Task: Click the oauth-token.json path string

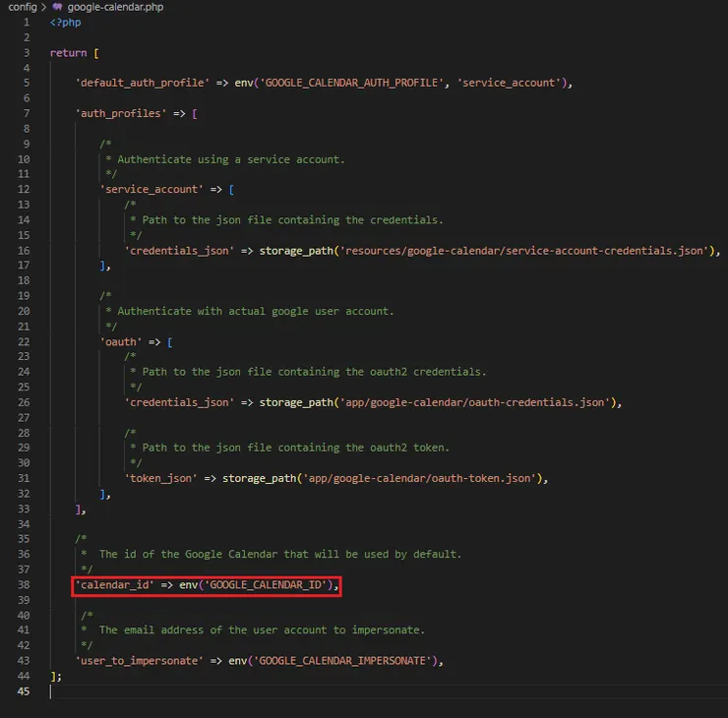Action: point(420,479)
